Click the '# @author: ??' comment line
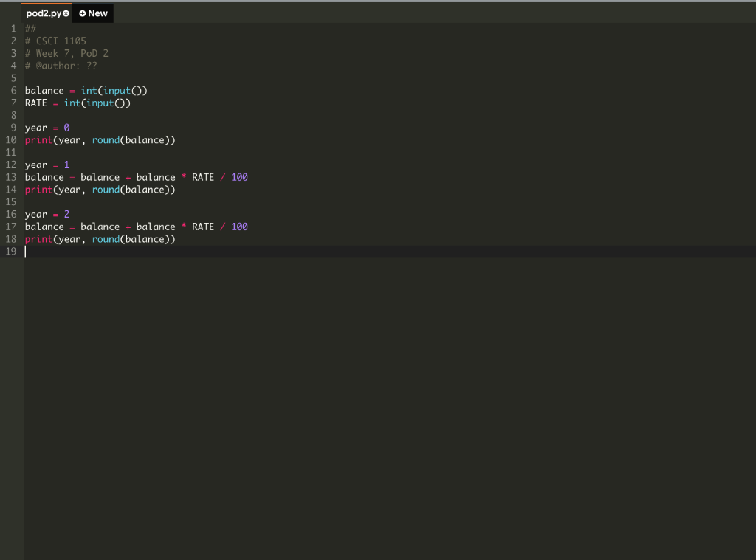 click(61, 66)
